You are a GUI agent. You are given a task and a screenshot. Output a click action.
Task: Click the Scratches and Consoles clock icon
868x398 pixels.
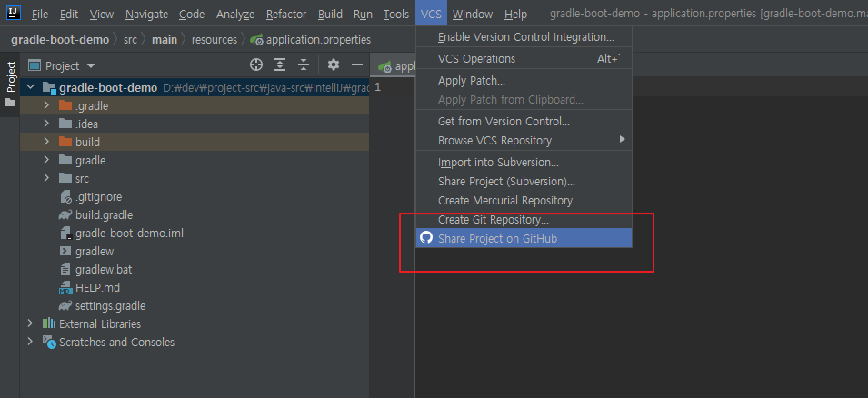(x=49, y=342)
